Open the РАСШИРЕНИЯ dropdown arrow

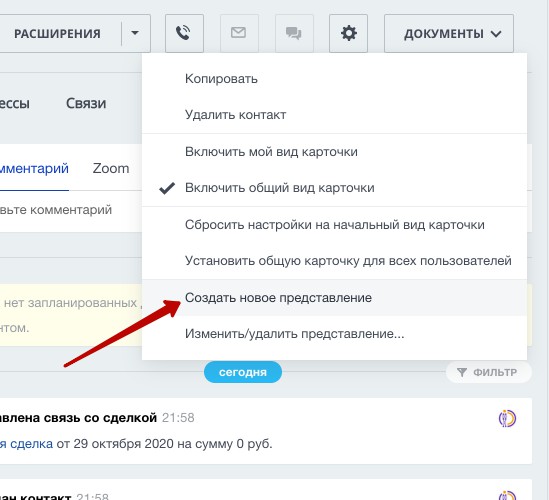point(135,33)
